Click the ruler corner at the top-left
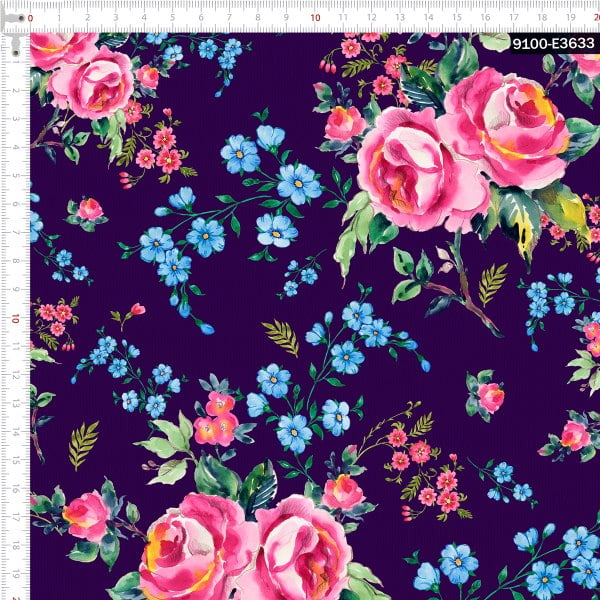The image size is (600, 600). [x=14, y=15]
